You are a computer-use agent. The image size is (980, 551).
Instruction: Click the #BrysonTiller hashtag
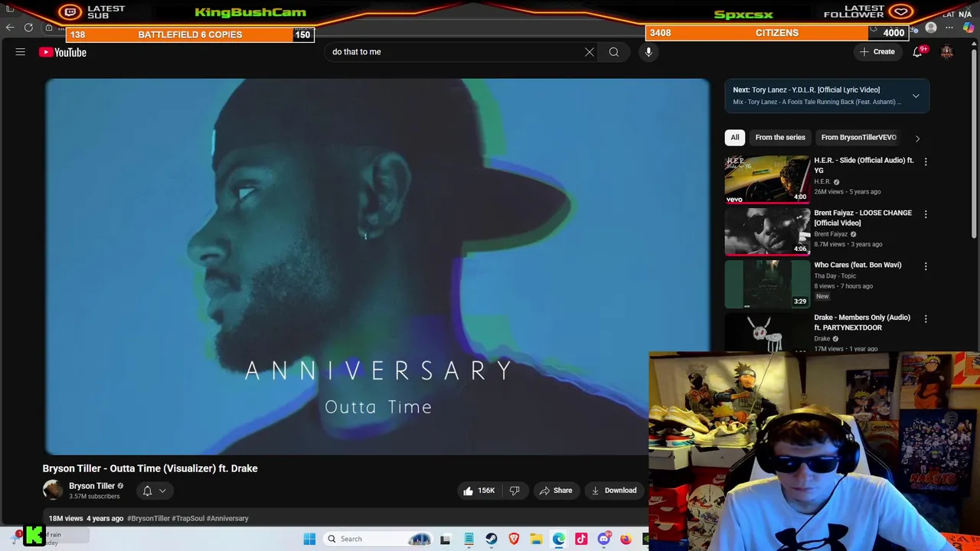(149, 519)
